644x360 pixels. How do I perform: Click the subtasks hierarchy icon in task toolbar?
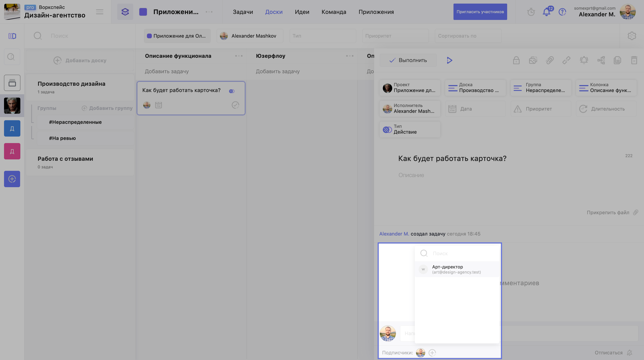coord(601,60)
